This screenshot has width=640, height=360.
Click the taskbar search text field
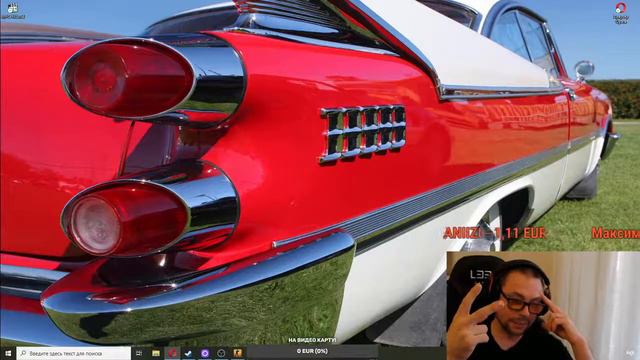[73, 353]
